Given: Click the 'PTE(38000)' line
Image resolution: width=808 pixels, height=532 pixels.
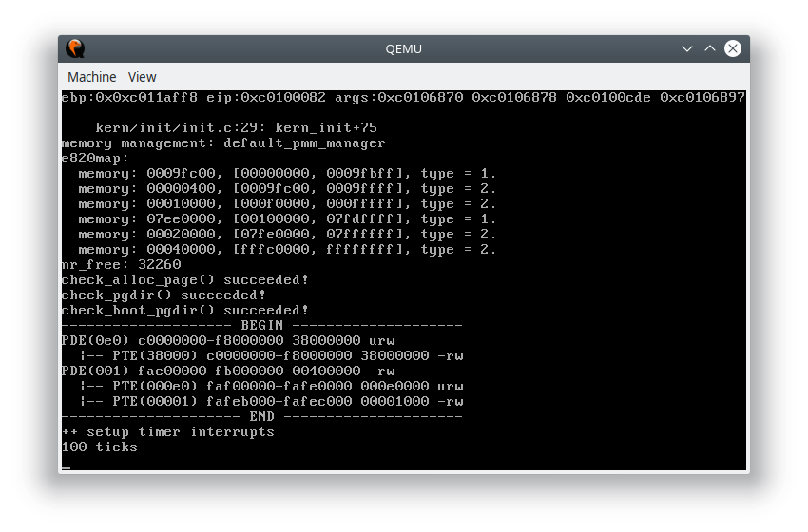Looking at the screenshot, I should point(271,356).
